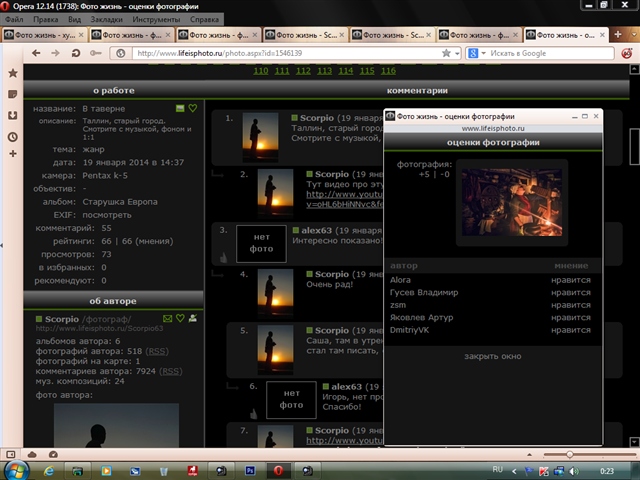This screenshot has width=640, height=480.
Task: Open the History clock panel in sidebar
Action: (x=13, y=136)
